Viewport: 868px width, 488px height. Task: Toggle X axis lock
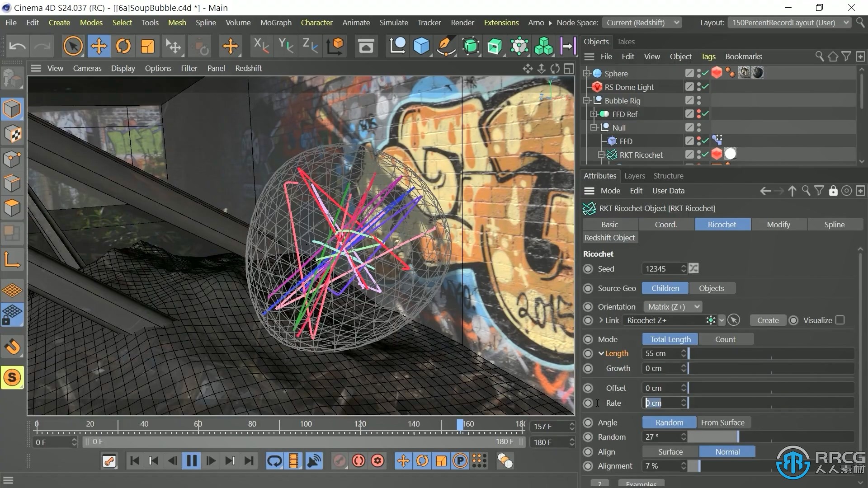point(261,46)
